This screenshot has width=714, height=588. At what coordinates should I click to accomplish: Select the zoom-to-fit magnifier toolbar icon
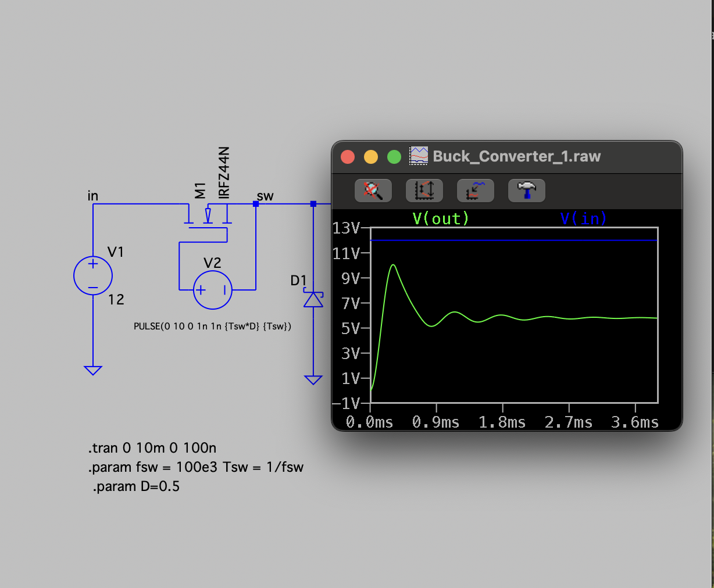click(373, 190)
